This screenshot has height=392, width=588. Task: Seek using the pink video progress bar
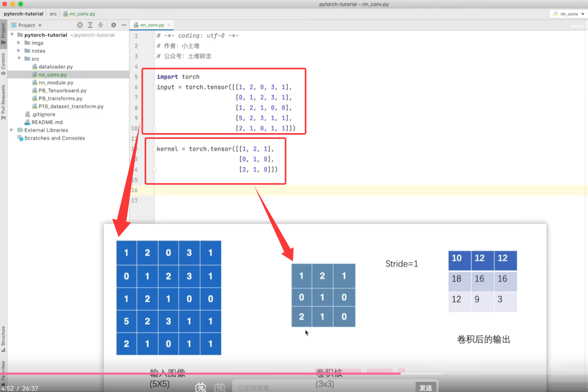click(x=221, y=373)
